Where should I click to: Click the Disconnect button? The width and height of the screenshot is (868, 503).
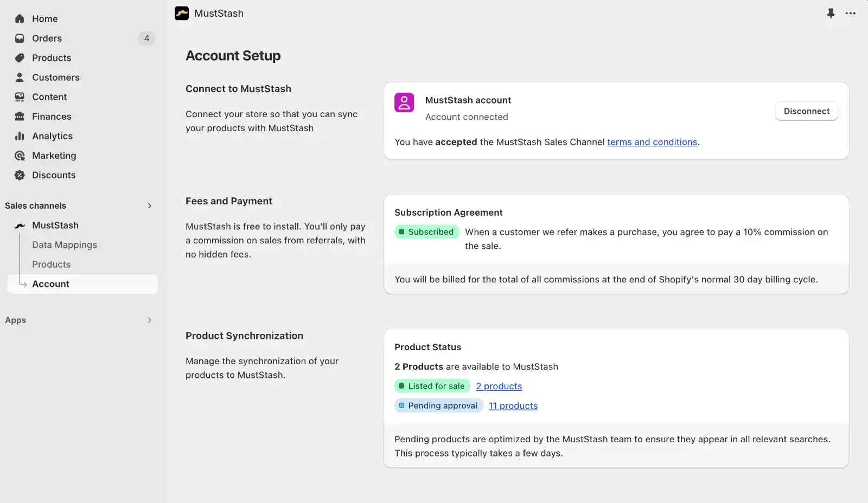pyautogui.click(x=806, y=111)
